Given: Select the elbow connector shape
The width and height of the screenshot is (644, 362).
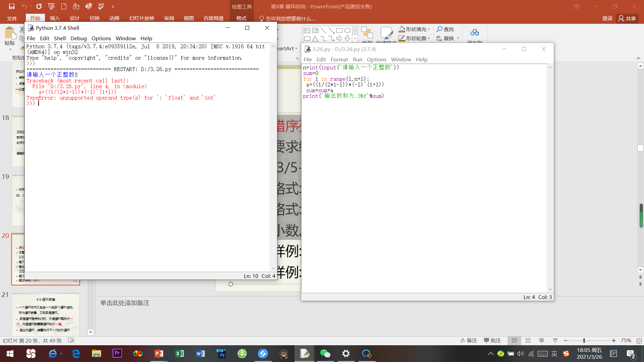Looking at the screenshot, I should point(323,39).
